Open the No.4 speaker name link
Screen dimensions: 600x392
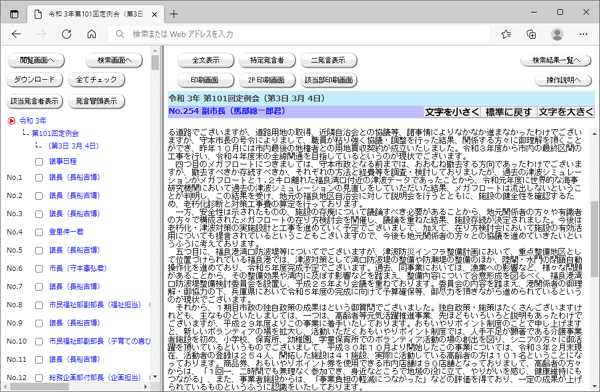pos(66,232)
